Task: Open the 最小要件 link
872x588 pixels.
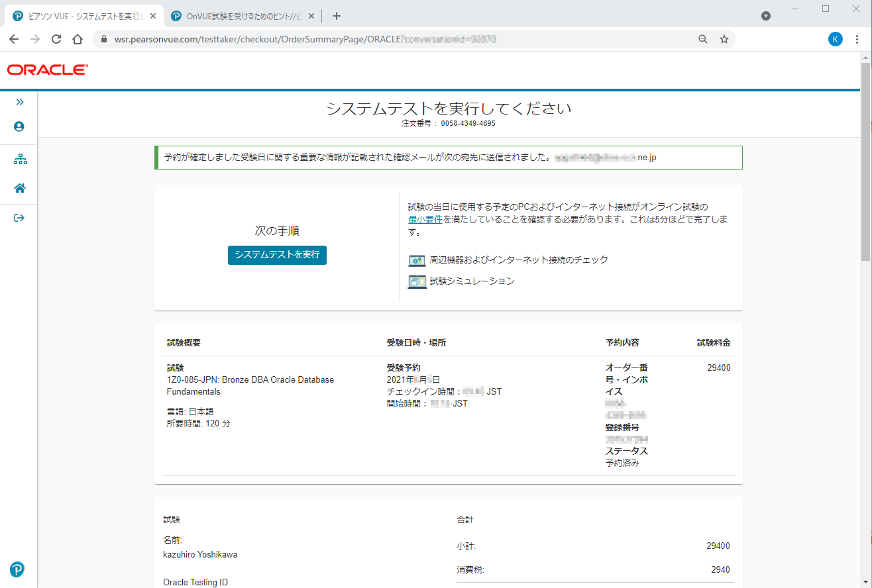Action: tap(425, 219)
